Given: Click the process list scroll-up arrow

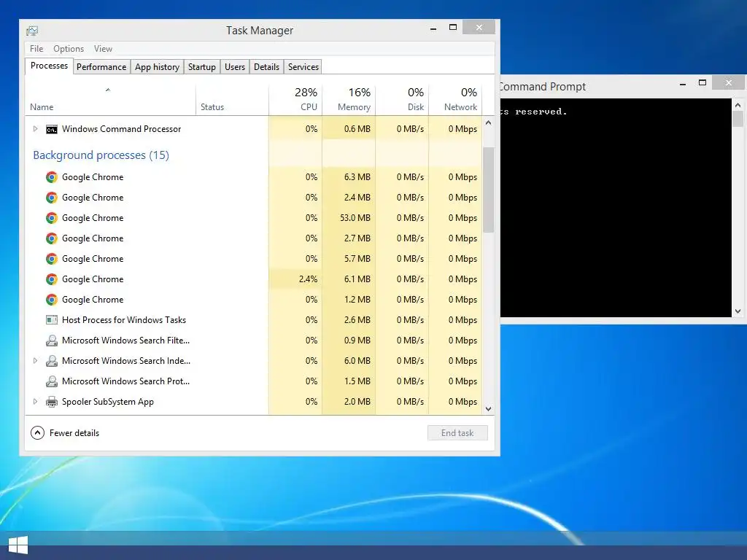Looking at the screenshot, I should click(x=488, y=122).
